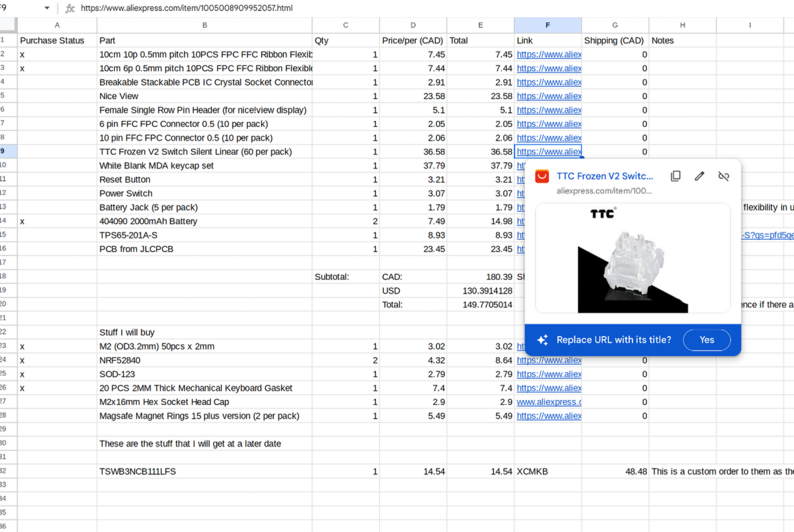794x532 pixels.
Task: Select 'White Blank MDA keycap set' cell
Action: click(205, 165)
